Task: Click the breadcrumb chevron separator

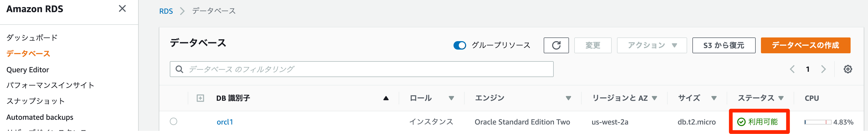Action: (x=182, y=11)
